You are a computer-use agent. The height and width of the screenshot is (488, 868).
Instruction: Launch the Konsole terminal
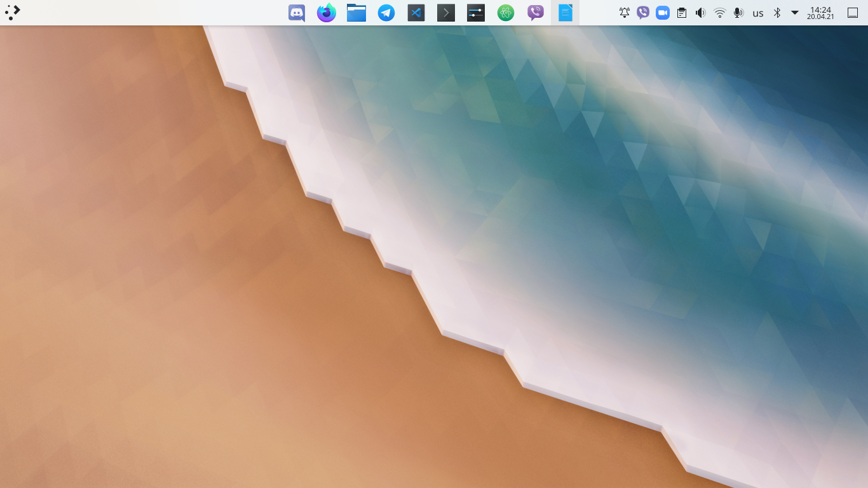pos(446,13)
